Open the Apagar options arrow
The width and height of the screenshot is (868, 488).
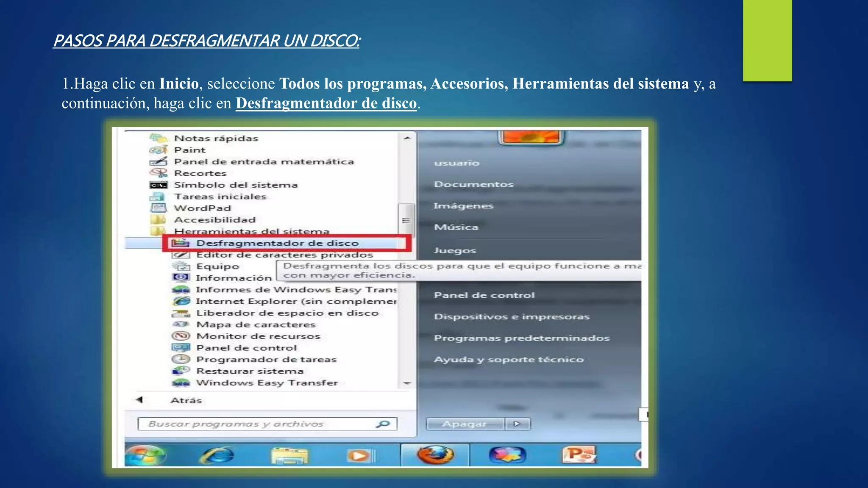pos(517,424)
